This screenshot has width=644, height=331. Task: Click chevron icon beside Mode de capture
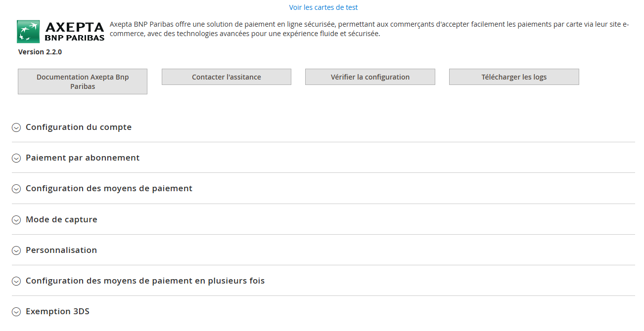tap(16, 220)
